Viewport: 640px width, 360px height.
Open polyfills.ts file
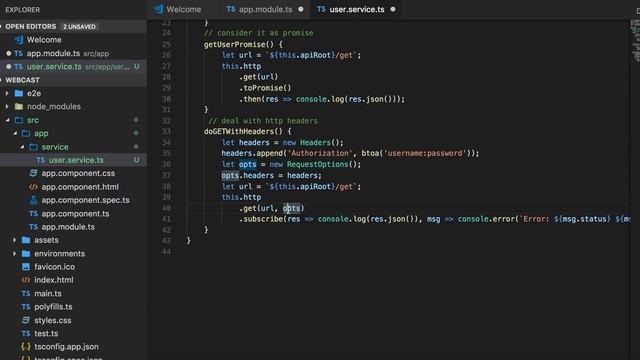[x=53, y=307]
